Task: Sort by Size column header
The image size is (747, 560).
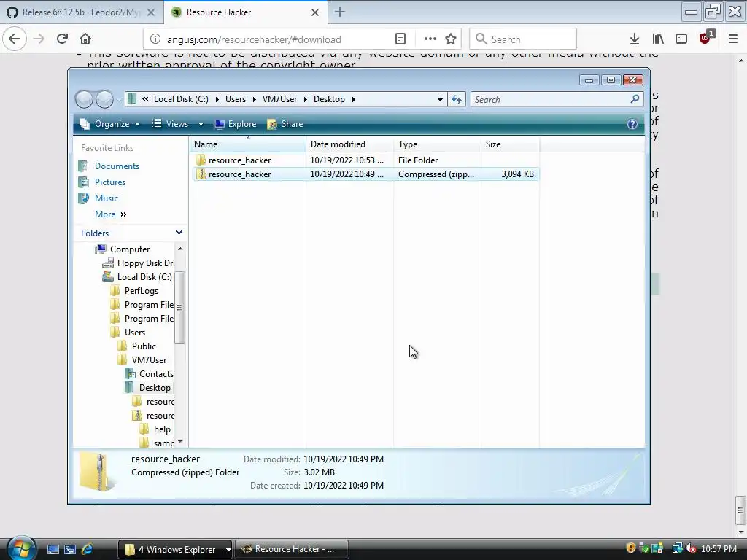Action: (x=510, y=144)
